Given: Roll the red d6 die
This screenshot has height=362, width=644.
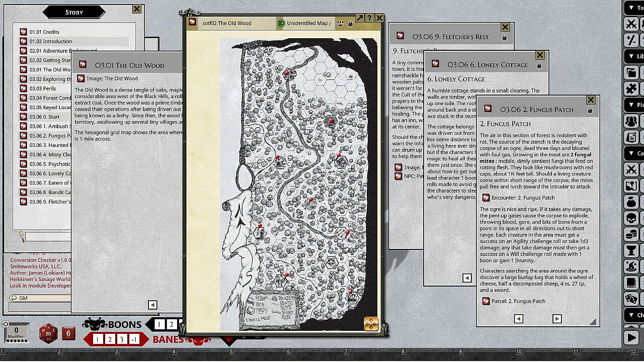Looking at the screenshot, I should 68,333.
